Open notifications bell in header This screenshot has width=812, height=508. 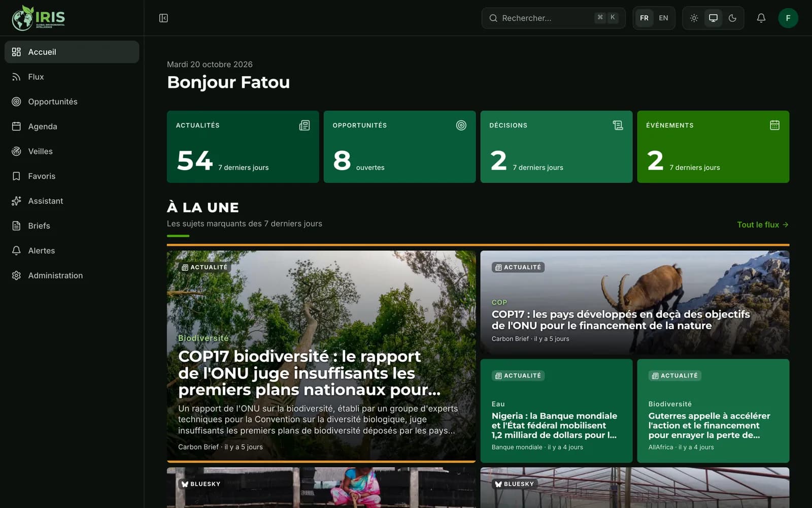coord(761,18)
